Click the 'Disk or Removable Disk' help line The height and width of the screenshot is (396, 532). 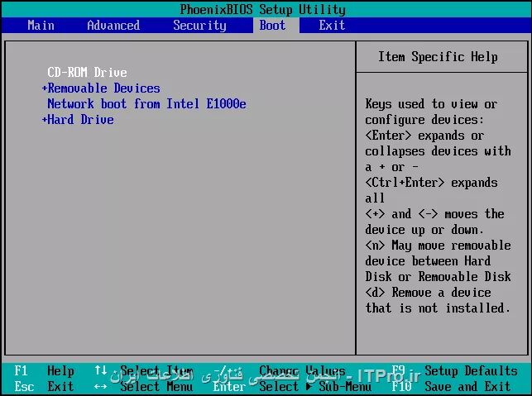tap(438, 276)
